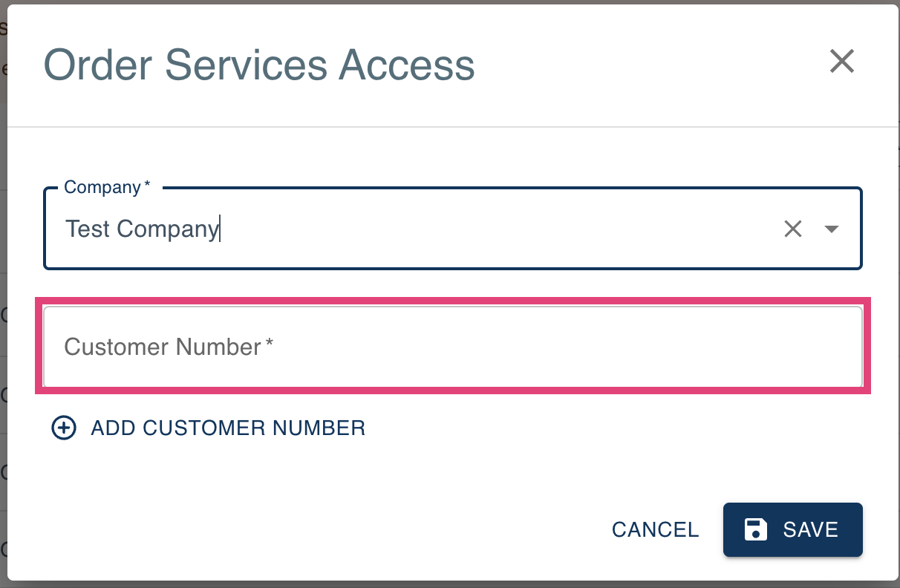Select the X icon in dialog header
This screenshot has width=900, height=588.
[842, 61]
